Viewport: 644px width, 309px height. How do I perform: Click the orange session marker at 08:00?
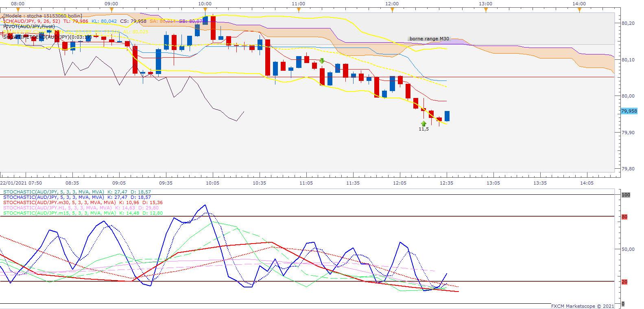pyautogui.click(x=18, y=10)
